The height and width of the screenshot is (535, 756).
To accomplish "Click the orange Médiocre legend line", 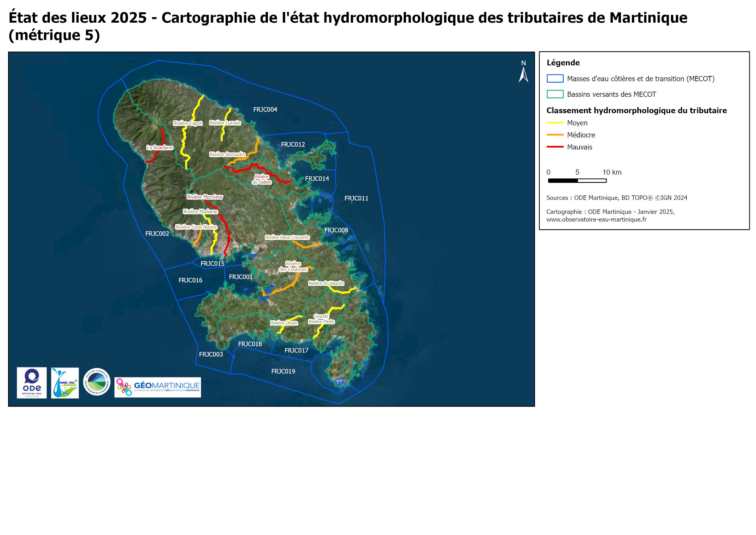I will 555,135.
